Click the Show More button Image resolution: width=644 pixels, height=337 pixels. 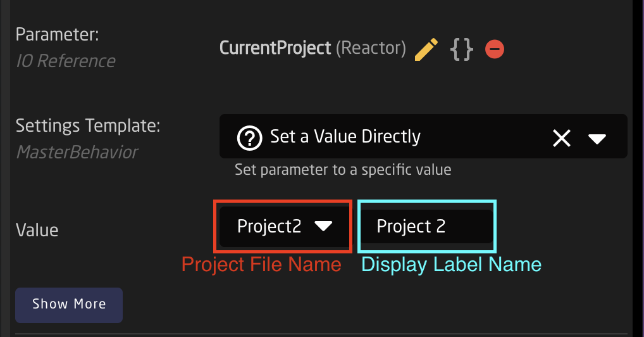[x=69, y=305]
